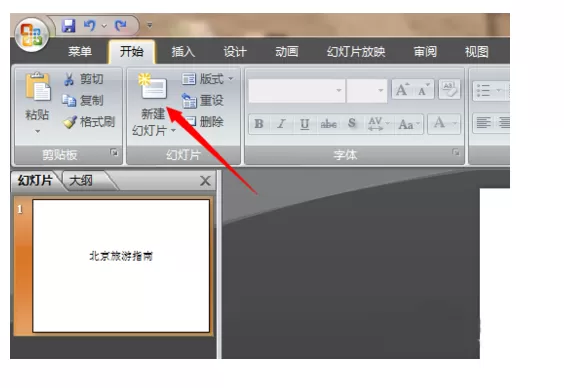564x388 pixels.
Task: Click the Copy (复制) command
Action: tap(83, 100)
